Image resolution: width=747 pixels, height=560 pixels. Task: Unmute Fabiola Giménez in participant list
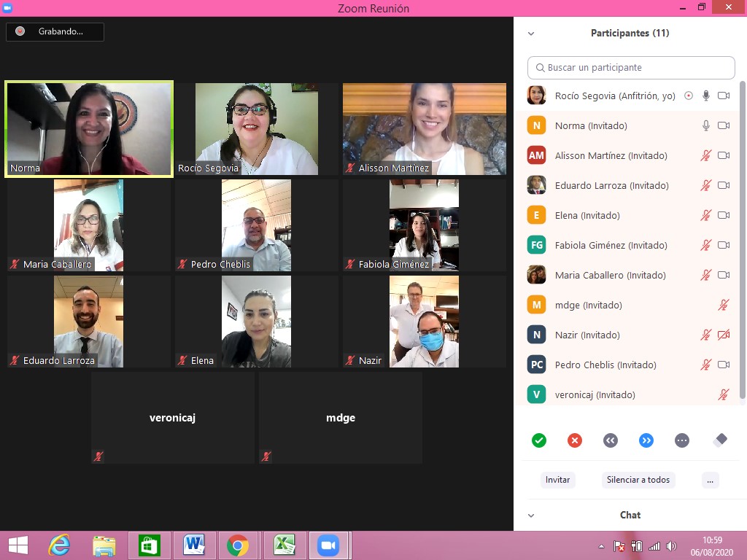[x=706, y=245]
